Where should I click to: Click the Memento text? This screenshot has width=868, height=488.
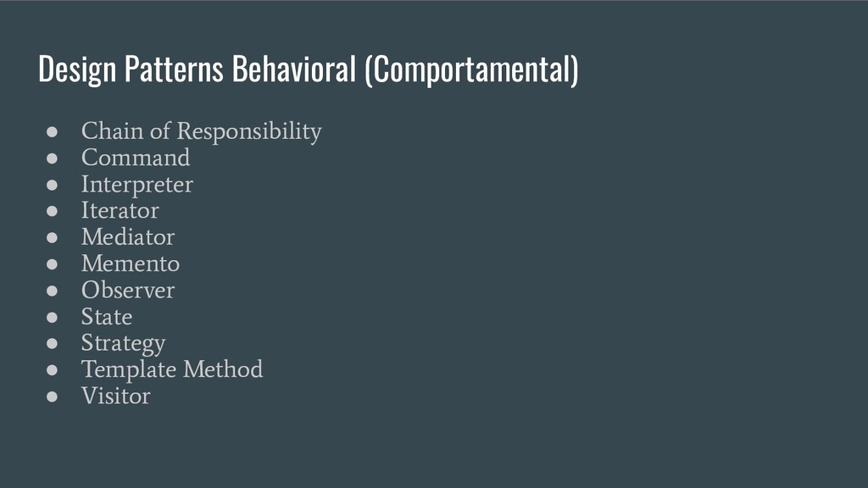tap(131, 263)
